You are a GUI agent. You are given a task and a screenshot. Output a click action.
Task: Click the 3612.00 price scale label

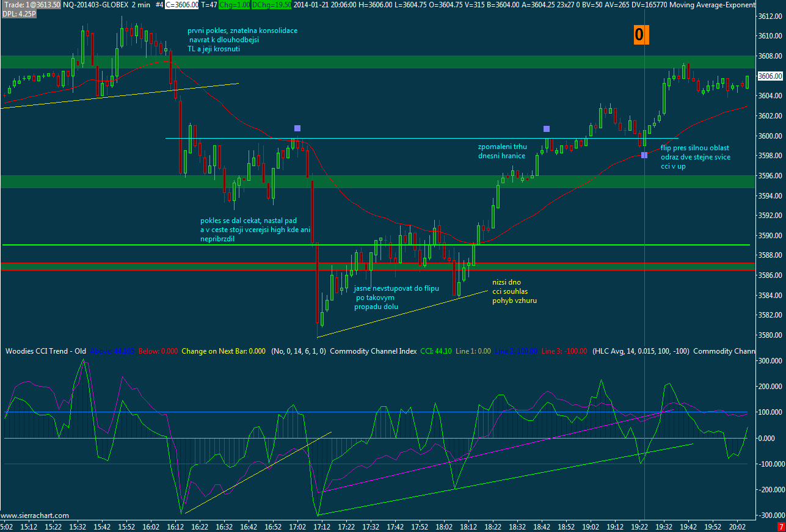pyautogui.click(x=771, y=16)
